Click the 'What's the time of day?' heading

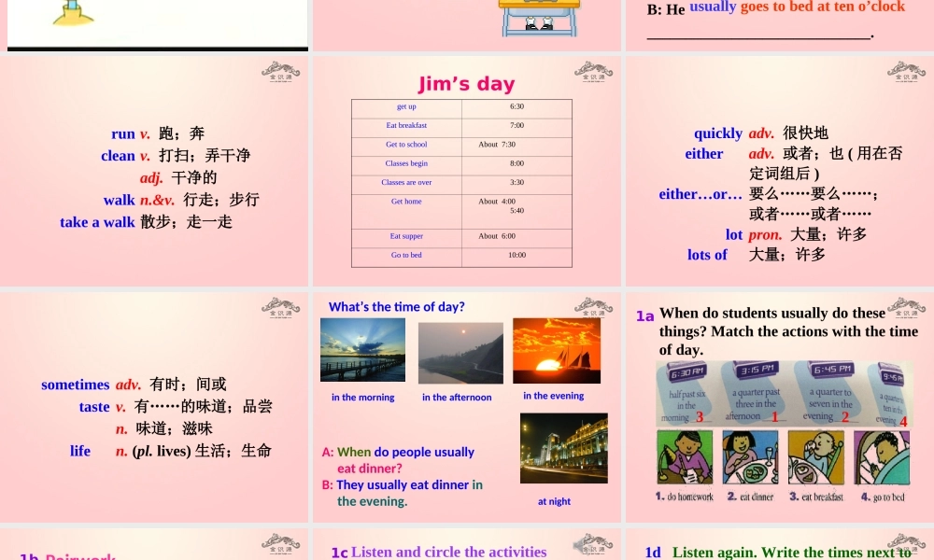point(397,306)
